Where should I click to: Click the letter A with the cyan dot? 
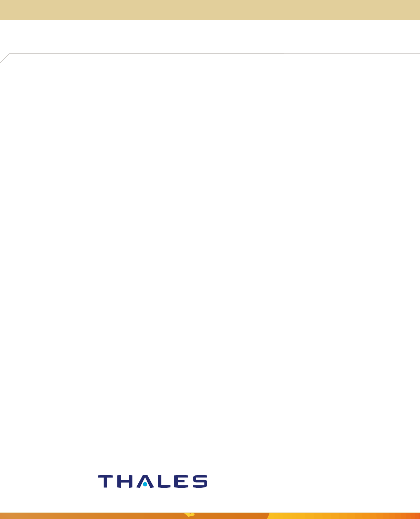click(x=145, y=481)
